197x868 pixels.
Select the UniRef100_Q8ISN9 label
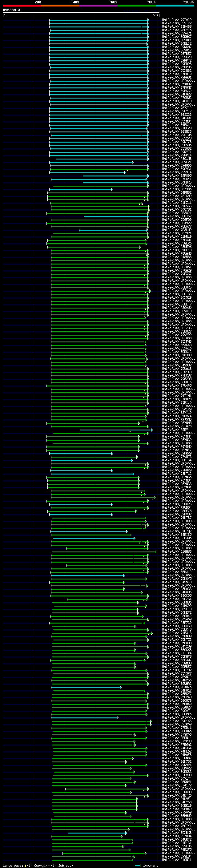[x=177, y=196]
